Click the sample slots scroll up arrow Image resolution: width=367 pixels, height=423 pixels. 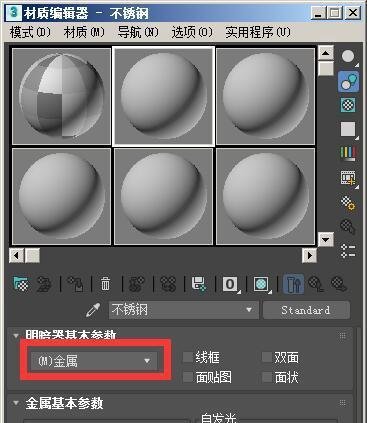pos(326,53)
